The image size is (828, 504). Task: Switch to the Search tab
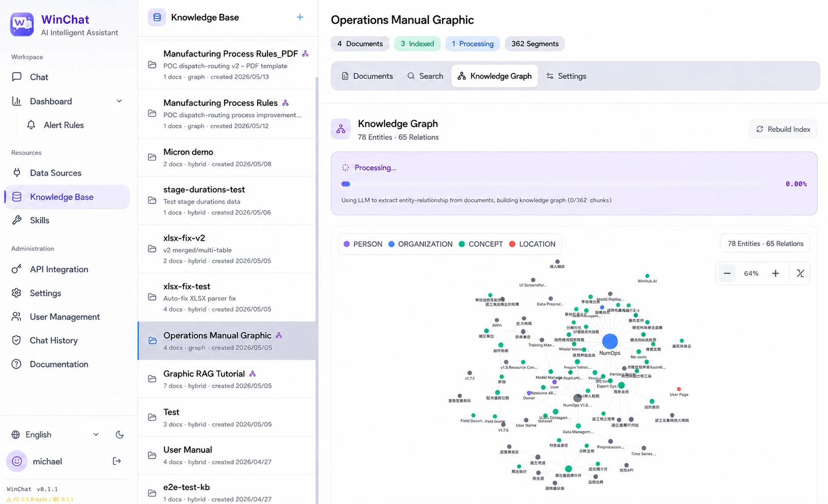pyautogui.click(x=425, y=76)
